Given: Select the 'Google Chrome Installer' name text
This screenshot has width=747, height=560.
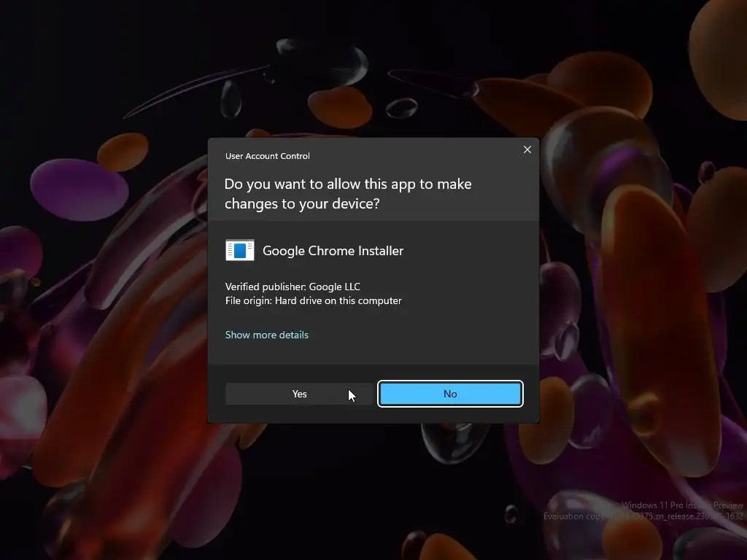Looking at the screenshot, I should [x=333, y=251].
